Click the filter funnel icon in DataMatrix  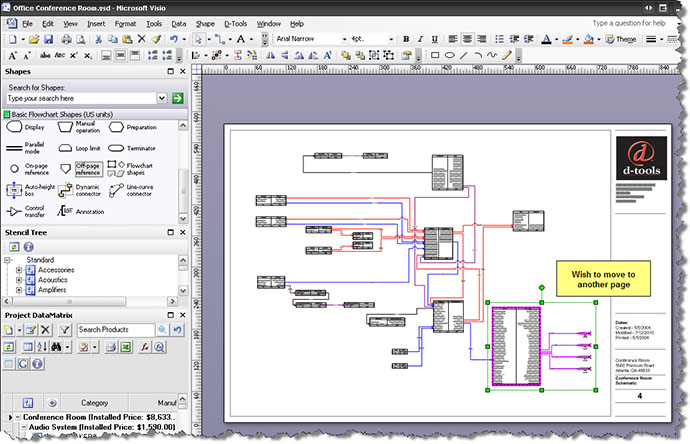pyautogui.click(x=65, y=330)
